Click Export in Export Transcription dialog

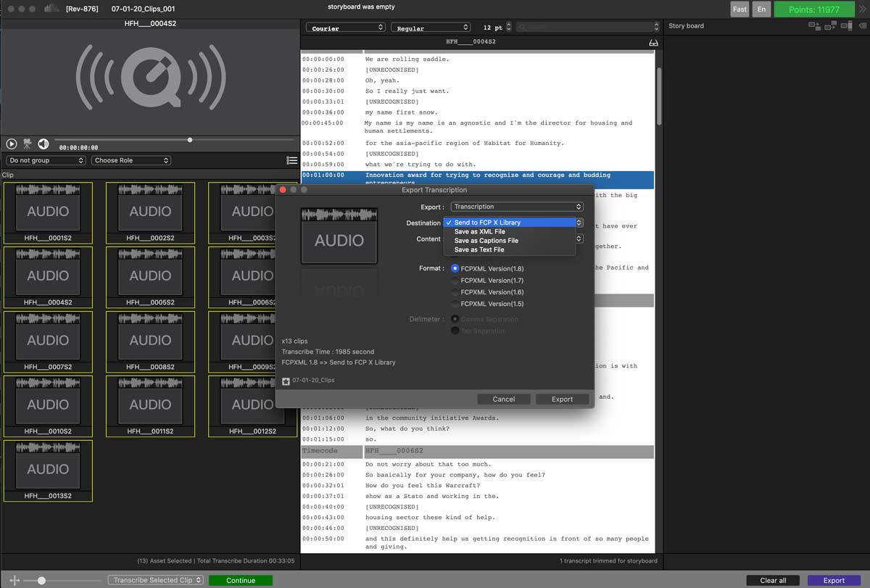(562, 399)
